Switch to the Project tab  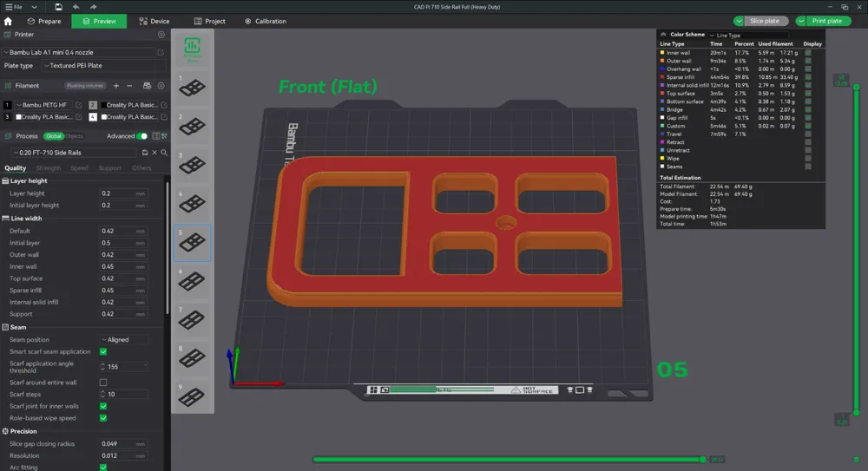pos(210,21)
